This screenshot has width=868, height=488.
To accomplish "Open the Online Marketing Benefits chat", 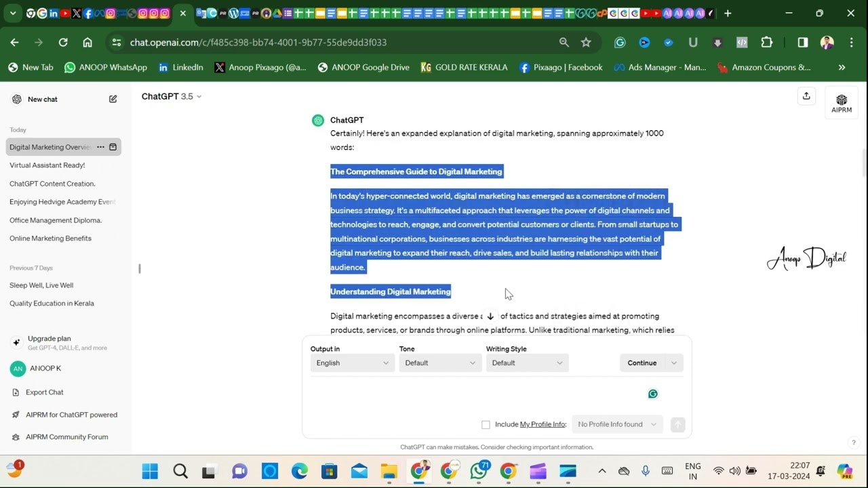I will (50, 239).
